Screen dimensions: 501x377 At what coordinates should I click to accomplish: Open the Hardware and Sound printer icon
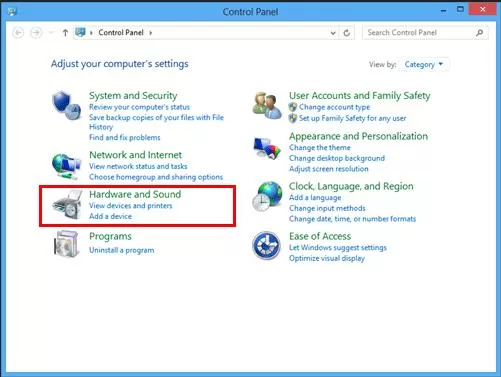pyautogui.click(x=68, y=205)
